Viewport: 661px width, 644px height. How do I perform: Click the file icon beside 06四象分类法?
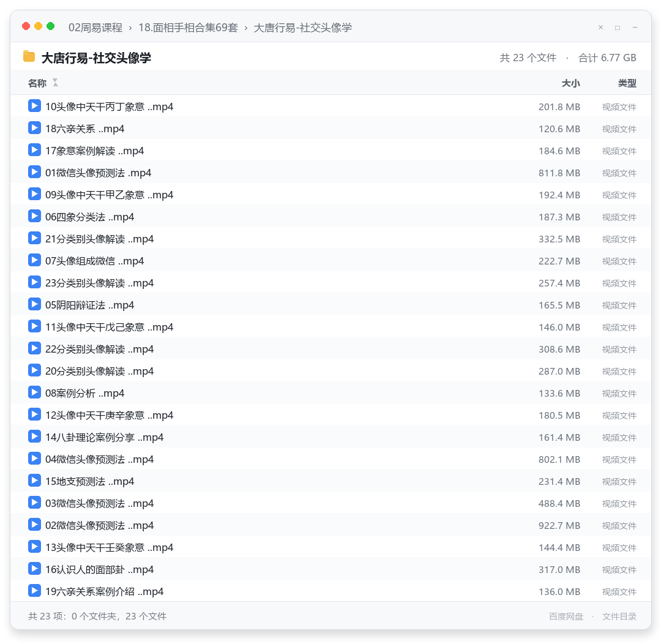click(x=34, y=216)
